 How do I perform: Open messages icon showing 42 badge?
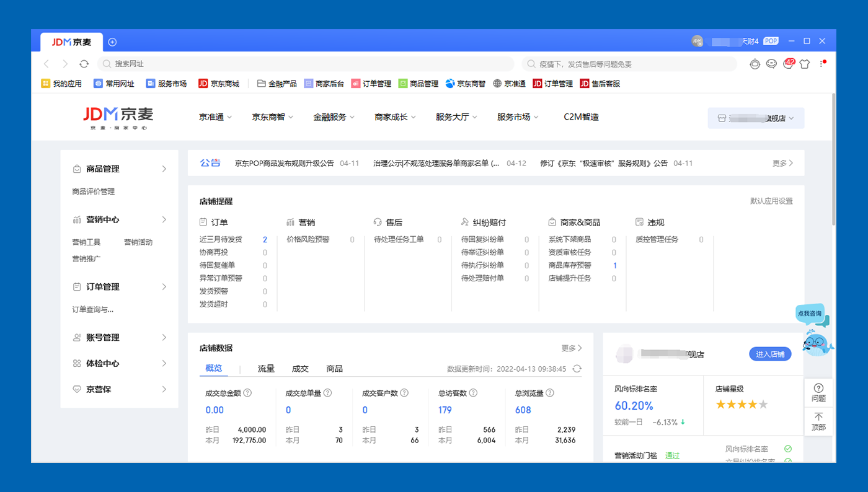[789, 63]
